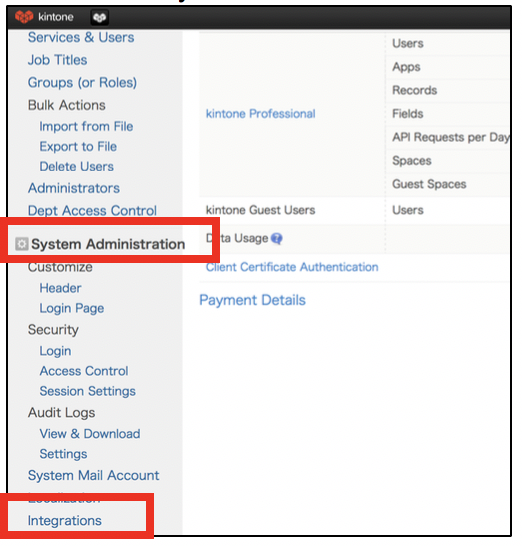This screenshot has width=522, height=546.
Task: Click the System Administration heading
Action: click(x=108, y=244)
